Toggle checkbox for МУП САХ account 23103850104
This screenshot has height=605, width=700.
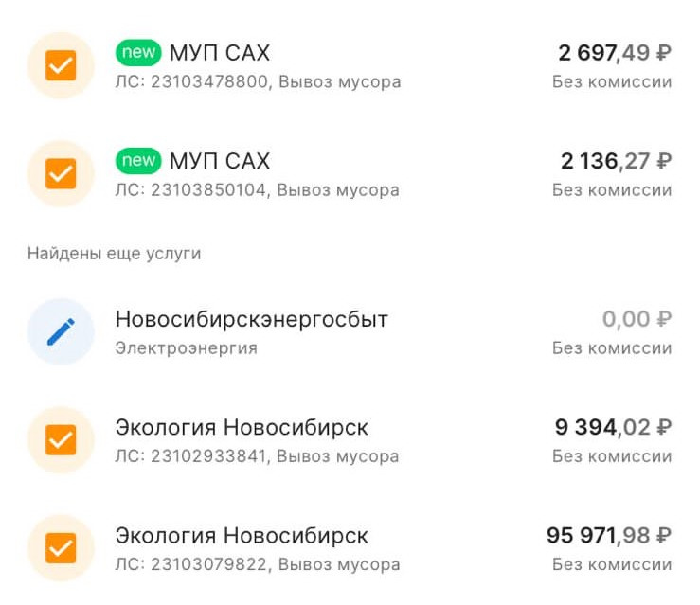(61, 173)
